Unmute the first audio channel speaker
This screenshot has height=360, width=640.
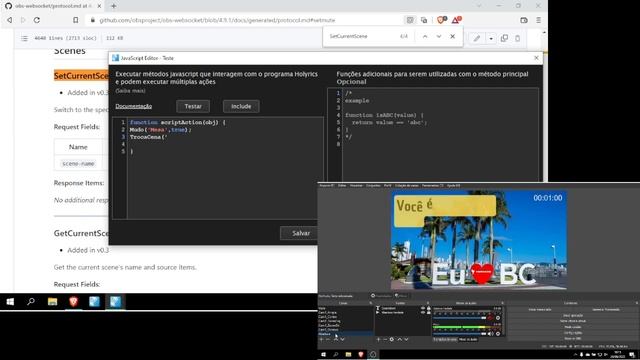[490, 318]
